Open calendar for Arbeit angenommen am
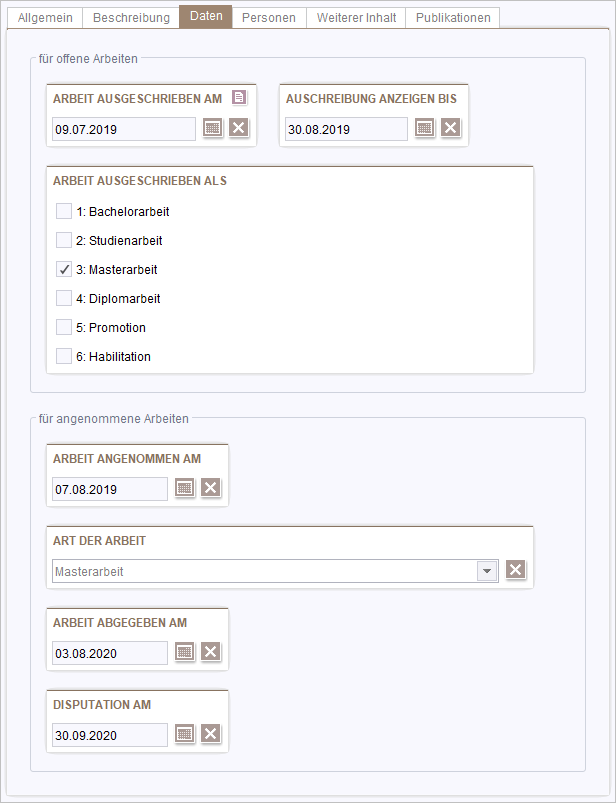Image resolution: width=616 pixels, height=803 pixels. [185, 488]
